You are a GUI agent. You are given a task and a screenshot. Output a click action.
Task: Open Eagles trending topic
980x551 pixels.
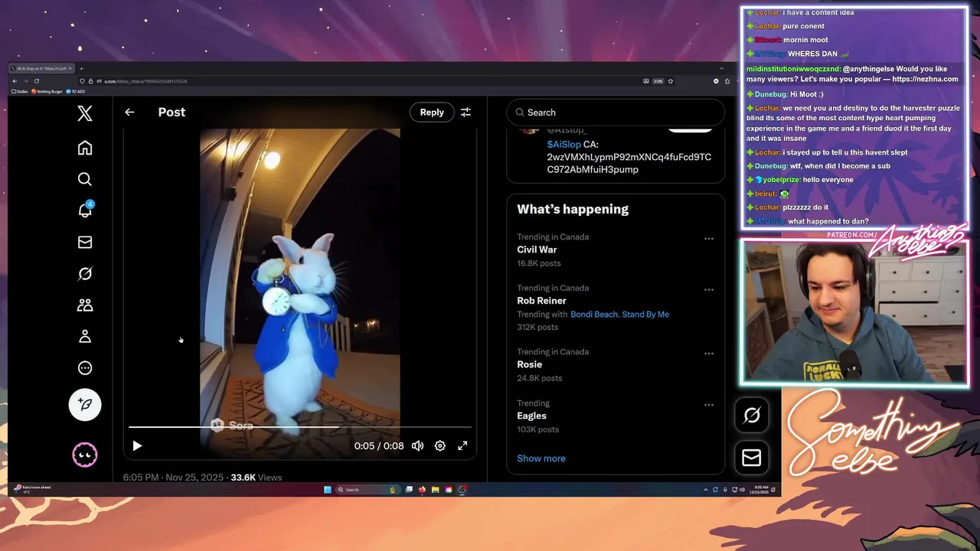[x=531, y=416]
